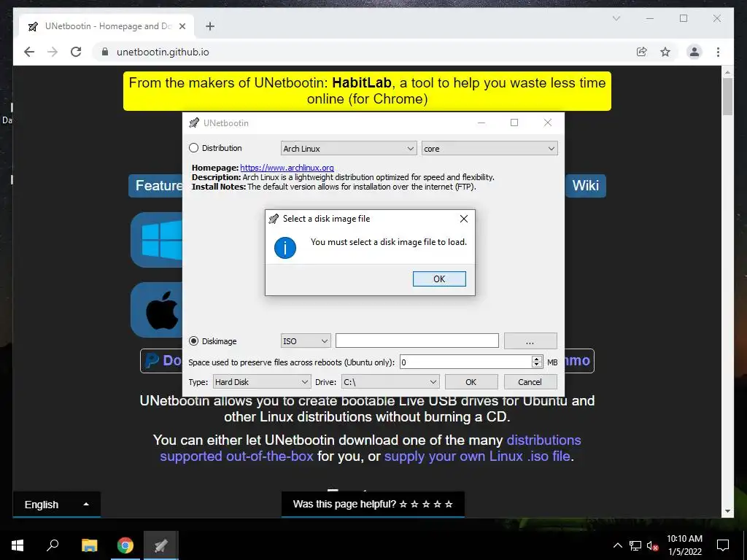Click Cancel button in UNetbootin window

[530, 382]
